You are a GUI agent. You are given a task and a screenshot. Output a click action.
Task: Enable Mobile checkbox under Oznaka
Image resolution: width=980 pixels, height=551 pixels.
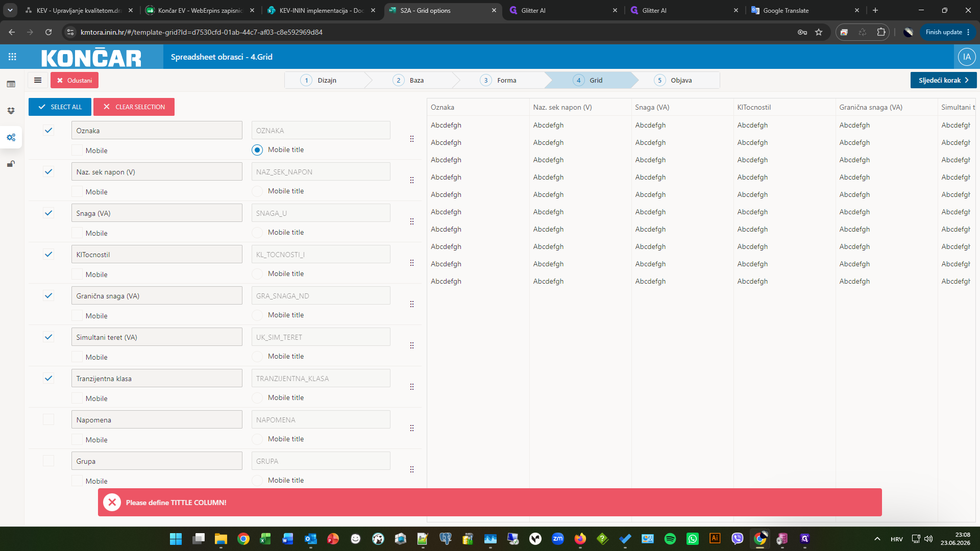(77, 150)
